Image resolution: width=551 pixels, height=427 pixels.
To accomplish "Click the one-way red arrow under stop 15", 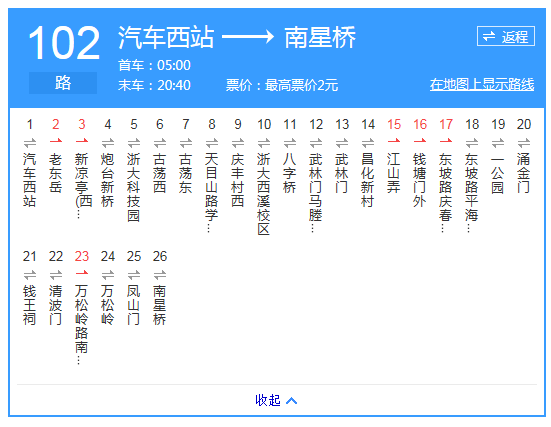I will [x=394, y=141].
